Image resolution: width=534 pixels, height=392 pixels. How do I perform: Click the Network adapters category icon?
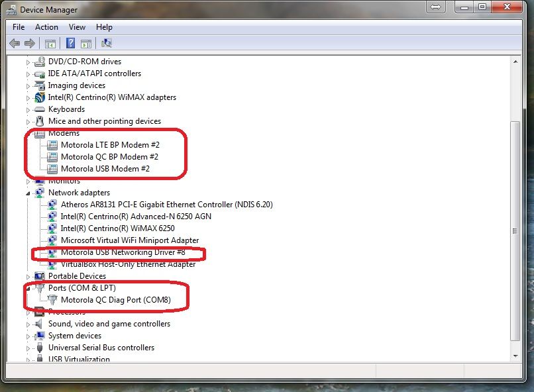(40, 193)
